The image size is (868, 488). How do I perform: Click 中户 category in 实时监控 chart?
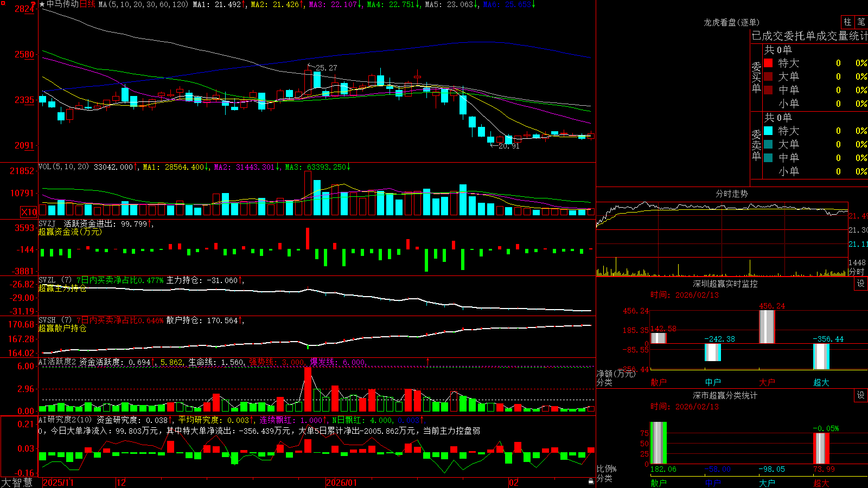(x=712, y=382)
